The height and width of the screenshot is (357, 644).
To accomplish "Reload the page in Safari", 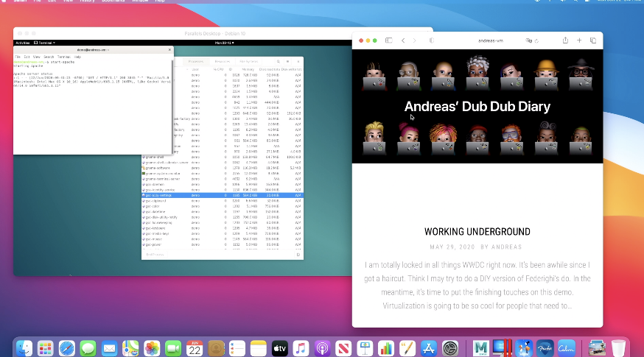I will 536,40.
